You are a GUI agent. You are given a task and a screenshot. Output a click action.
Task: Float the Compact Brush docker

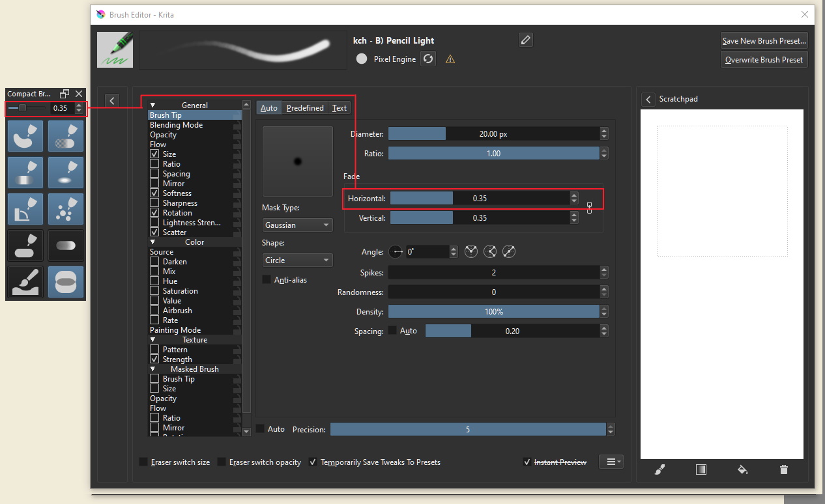coord(65,94)
